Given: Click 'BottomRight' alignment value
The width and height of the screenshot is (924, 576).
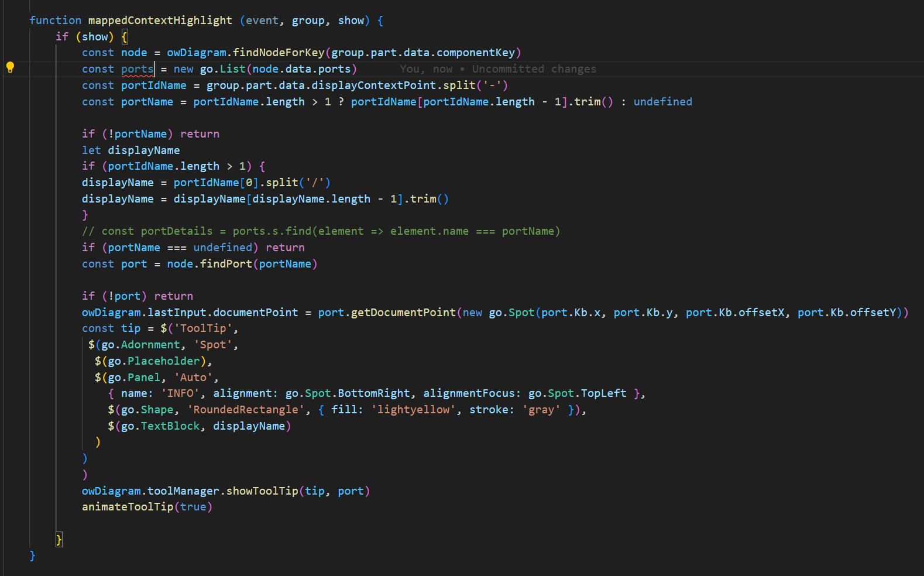Looking at the screenshot, I should [x=374, y=393].
